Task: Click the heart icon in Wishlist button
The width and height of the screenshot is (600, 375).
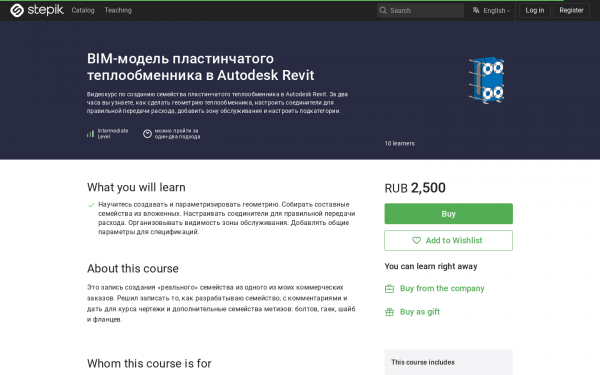Action: 416,240
